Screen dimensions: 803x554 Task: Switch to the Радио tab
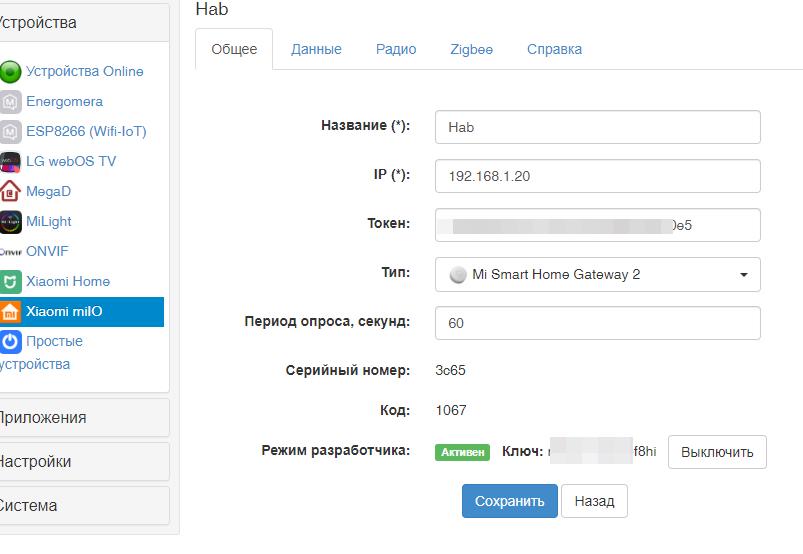coord(396,49)
